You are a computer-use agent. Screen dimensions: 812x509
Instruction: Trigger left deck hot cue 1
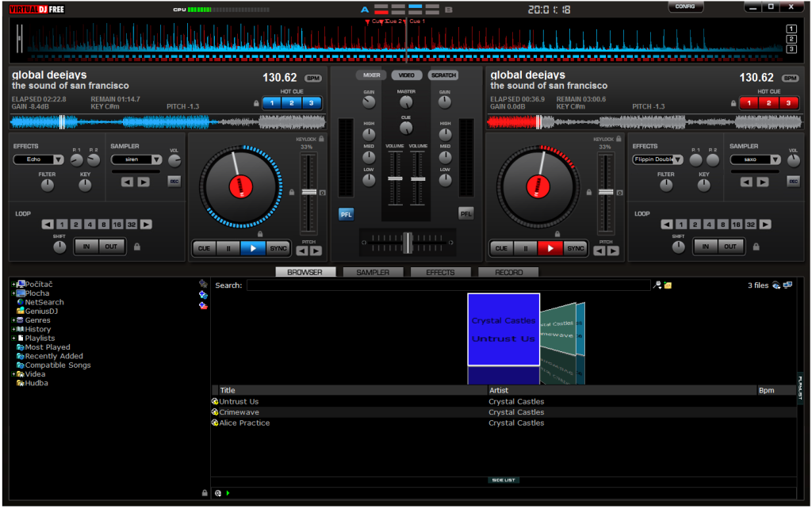(x=272, y=103)
